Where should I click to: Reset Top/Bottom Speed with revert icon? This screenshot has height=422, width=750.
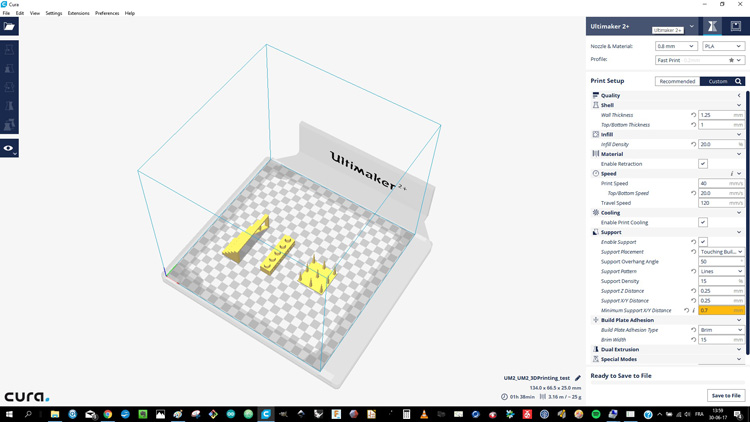(x=693, y=193)
